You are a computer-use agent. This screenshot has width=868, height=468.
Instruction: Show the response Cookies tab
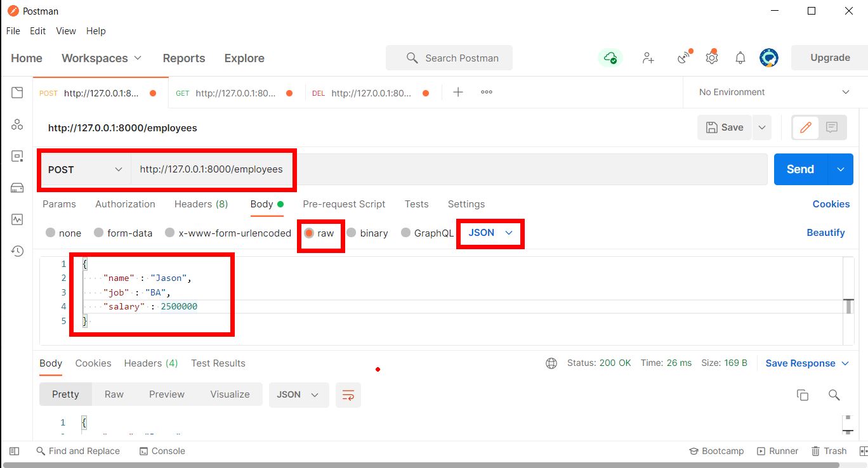tap(93, 363)
